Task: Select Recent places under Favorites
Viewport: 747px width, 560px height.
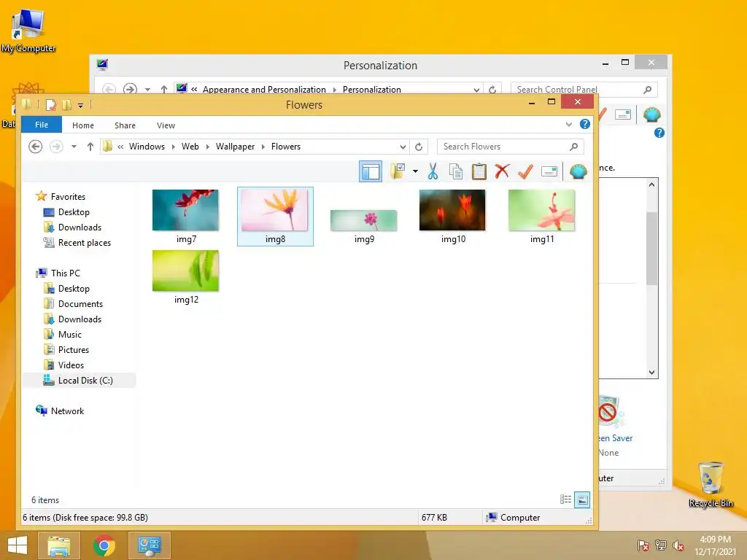Action: [x=85, y=243]
